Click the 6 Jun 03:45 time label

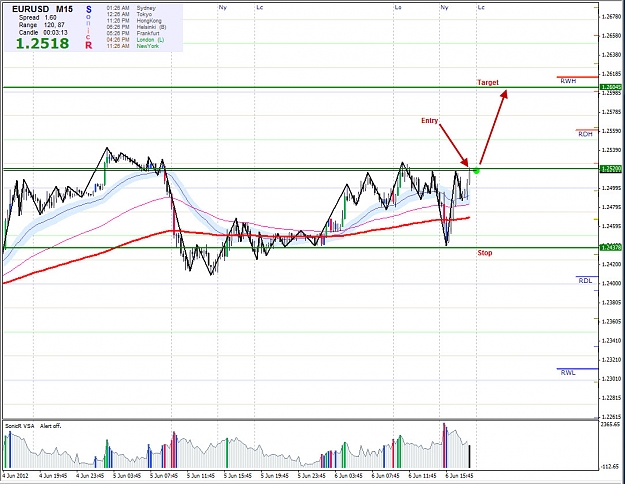point(348,476)
